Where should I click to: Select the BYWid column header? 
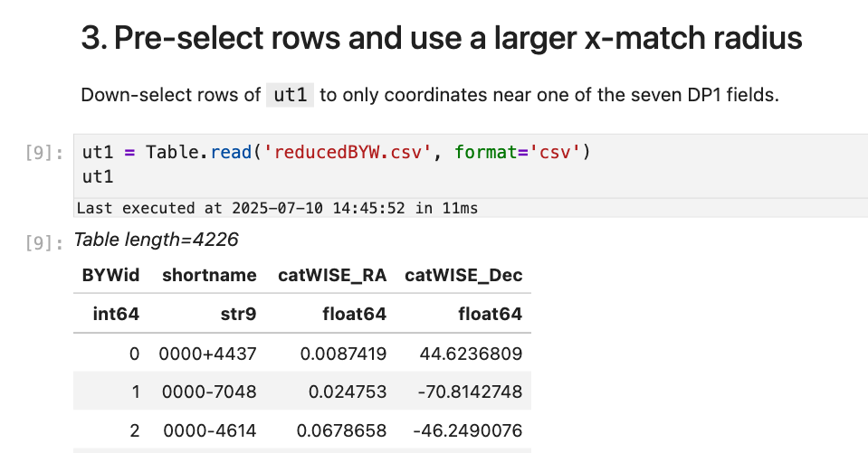point(110,275)
